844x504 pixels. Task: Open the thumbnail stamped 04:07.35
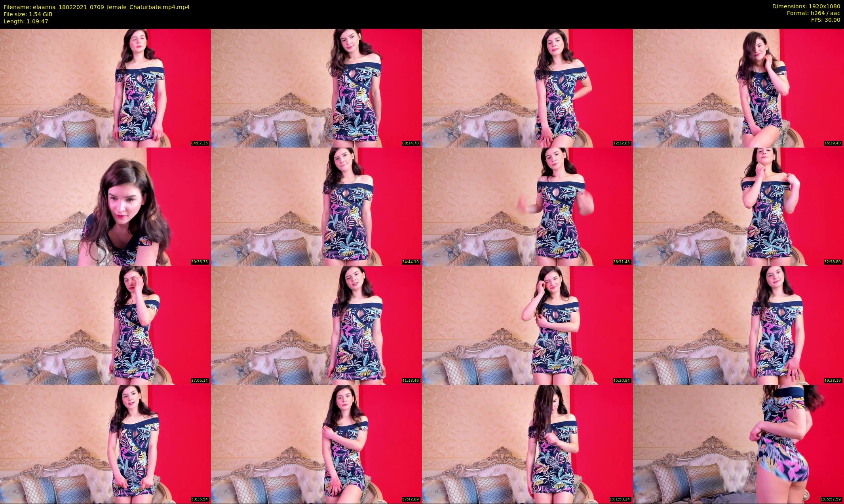(x=105, y=88)
